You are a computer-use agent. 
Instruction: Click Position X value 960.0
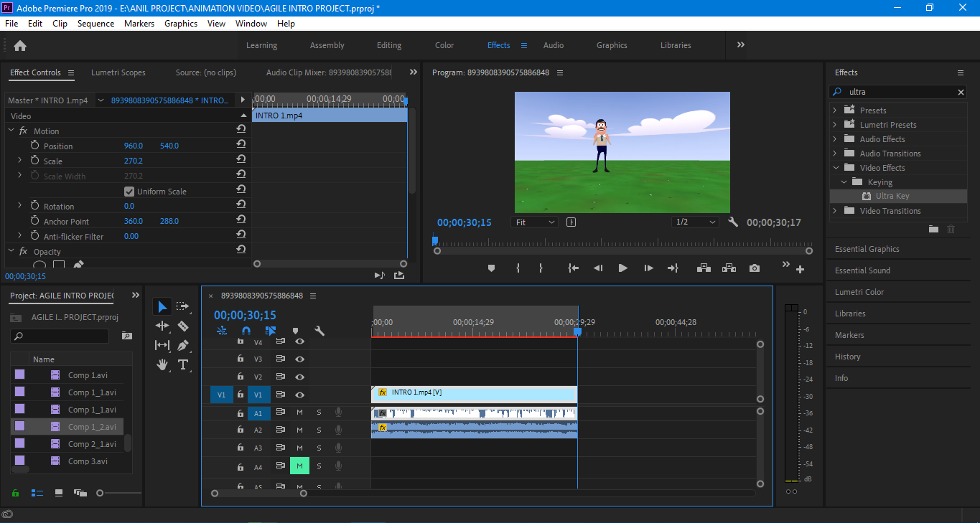(134, 146)
